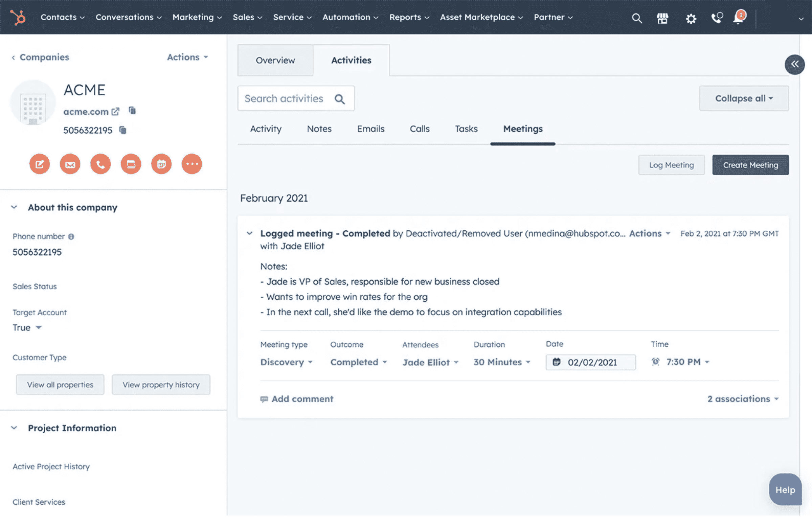The height and width of the screenshot is (527, 812).
Task: Click View property history button
Action: point(161,384)
